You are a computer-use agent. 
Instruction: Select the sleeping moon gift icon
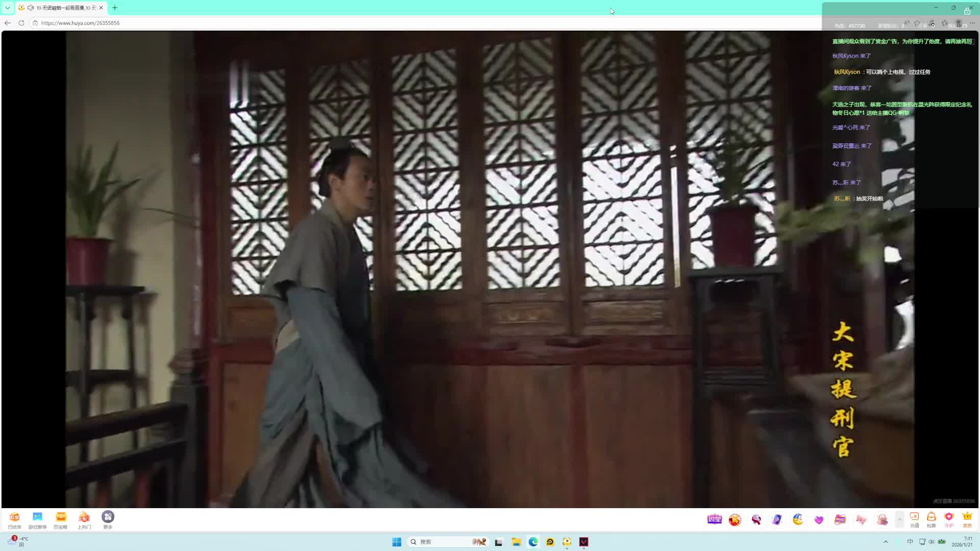click(798, 519)
